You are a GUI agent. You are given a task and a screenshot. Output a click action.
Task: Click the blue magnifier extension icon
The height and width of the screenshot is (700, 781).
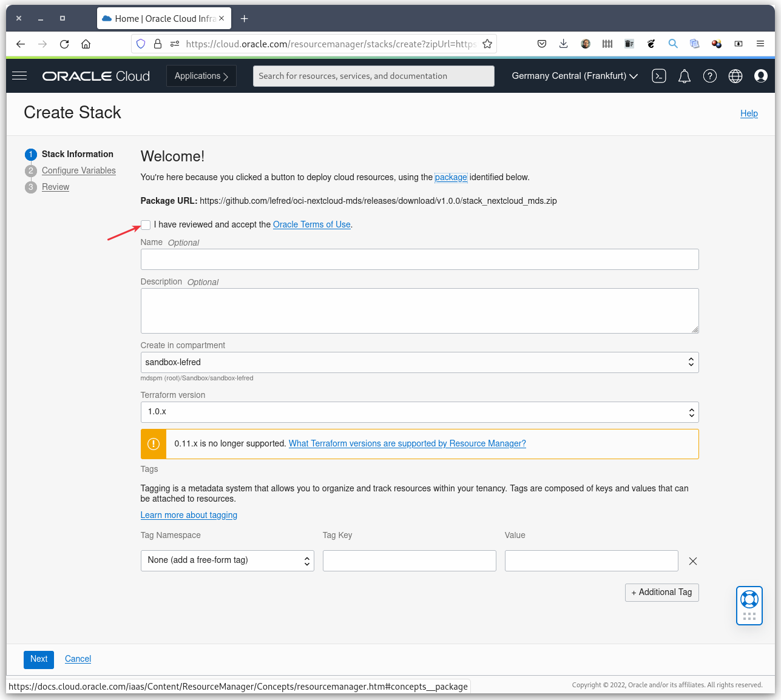(x=673, y=44)
